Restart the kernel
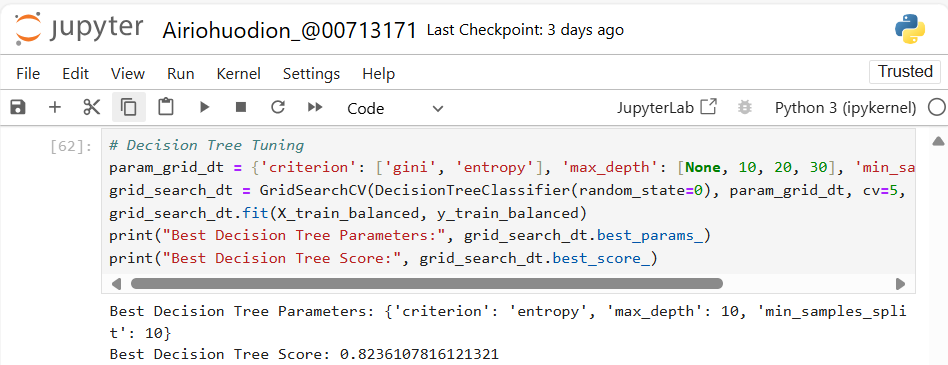Image resolution: width=948 pixels, height=365 pixels. [x=278, y=108]
